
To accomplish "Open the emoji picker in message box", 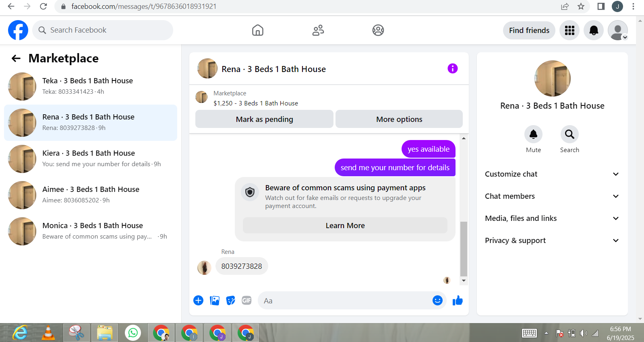I will (x=437, y=301).
